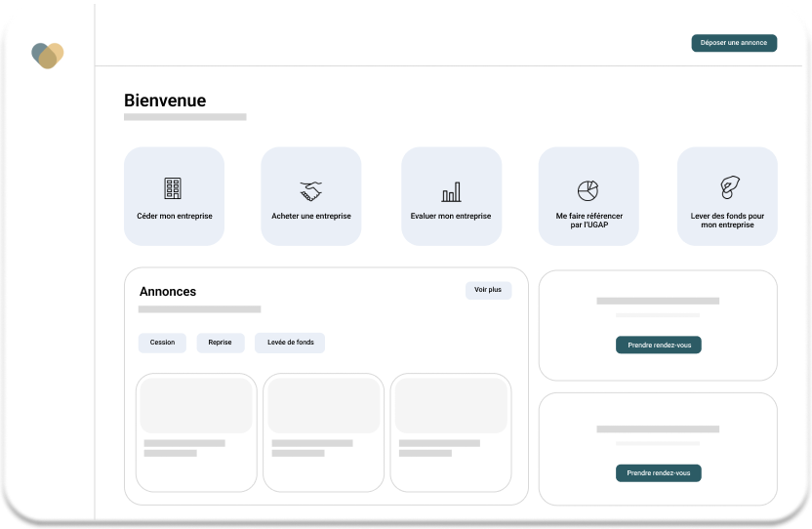
Task: Switch to the Reprise filter tab
Action: tap(220, 343)
